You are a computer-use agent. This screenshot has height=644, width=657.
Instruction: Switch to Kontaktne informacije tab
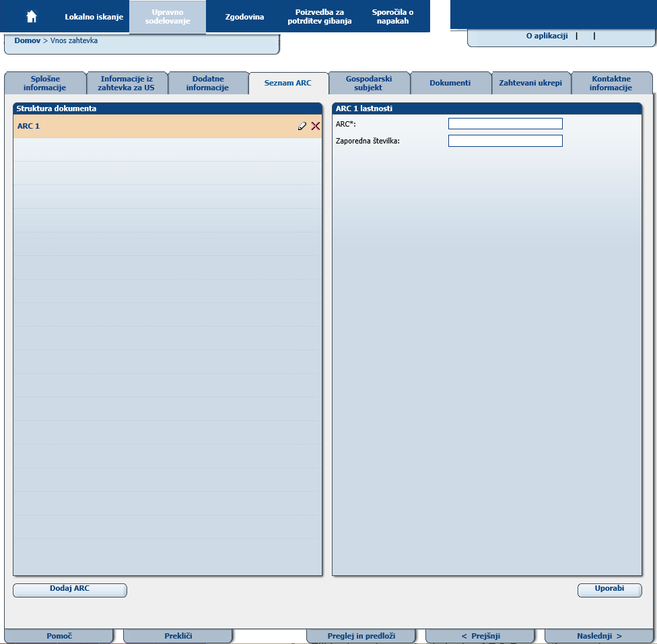click(x=611, y=83)
